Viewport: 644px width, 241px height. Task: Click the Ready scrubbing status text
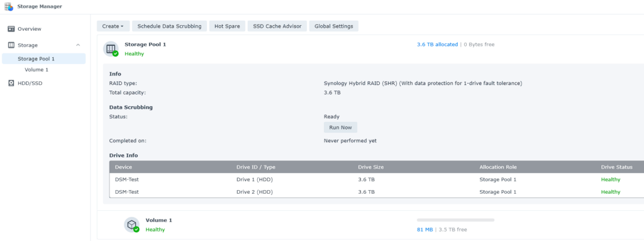coord(332,116)
